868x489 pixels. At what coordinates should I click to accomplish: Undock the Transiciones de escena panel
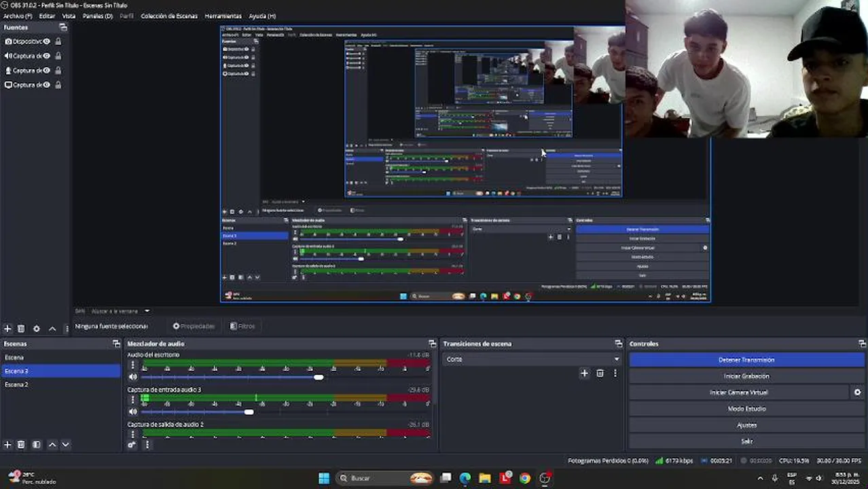(618, 344)
